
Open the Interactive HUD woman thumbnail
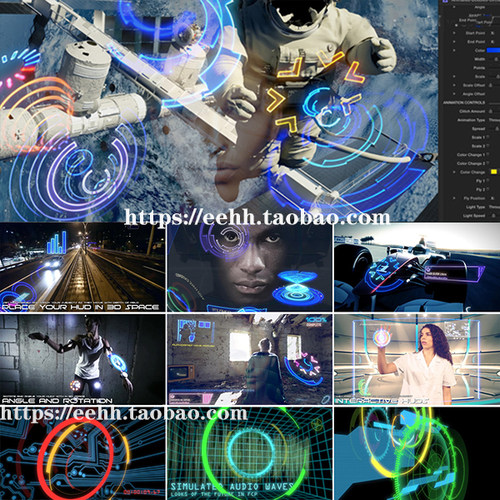tap(417, 359)
